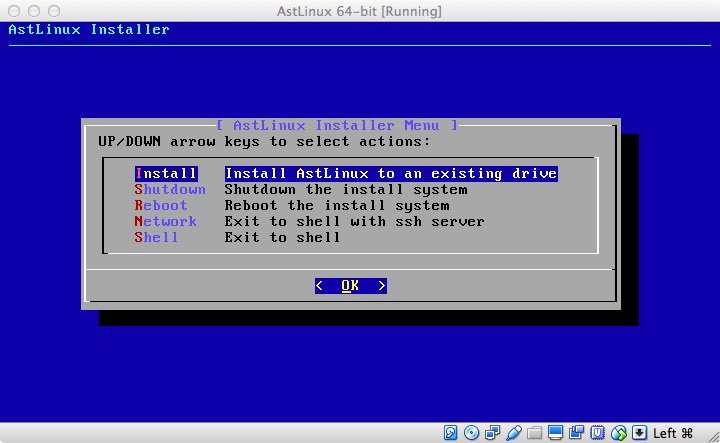Open the USB devices icon
Viewport: 720px width, 443px height.
(x=514, y=432)
